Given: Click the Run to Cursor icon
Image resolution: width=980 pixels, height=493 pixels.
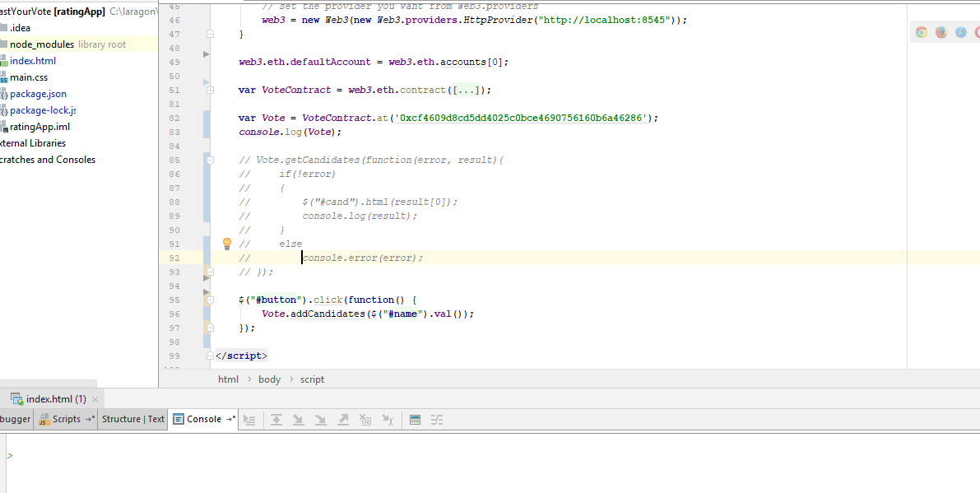Looking at the screenshot, I should [388, 420].
